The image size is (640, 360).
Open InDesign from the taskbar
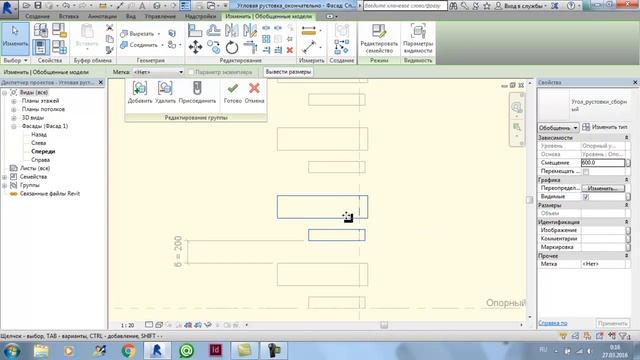tap(216, 351)
